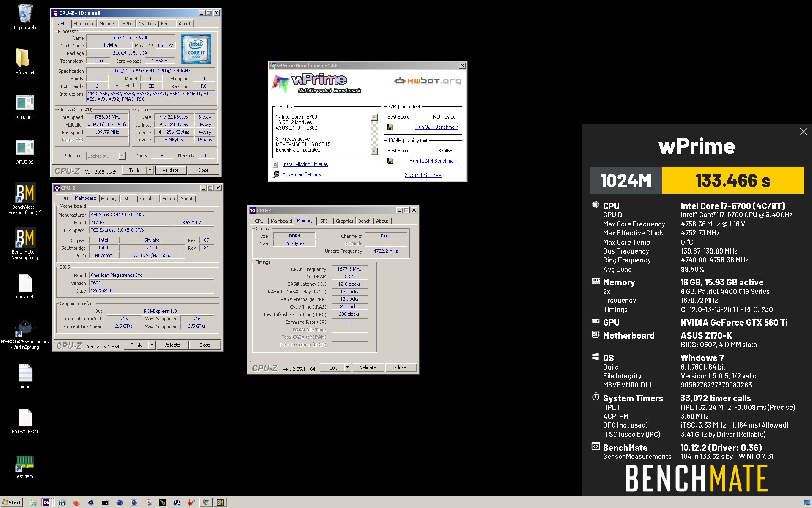Click the Snipping Tool taskbar icon
812x508 pixels.
pyautogui.click(x=148, y=502)
